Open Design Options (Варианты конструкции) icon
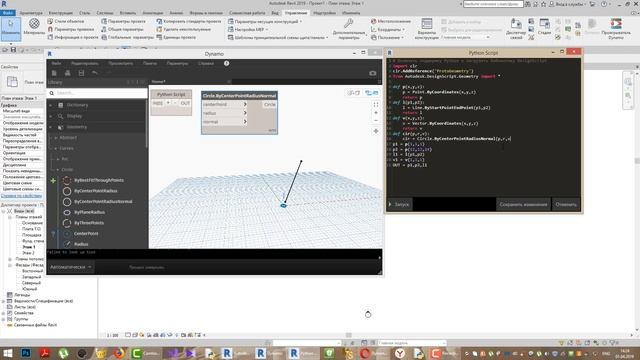The height and width of the screenshot is (360, 640). [x=427, y=24]
